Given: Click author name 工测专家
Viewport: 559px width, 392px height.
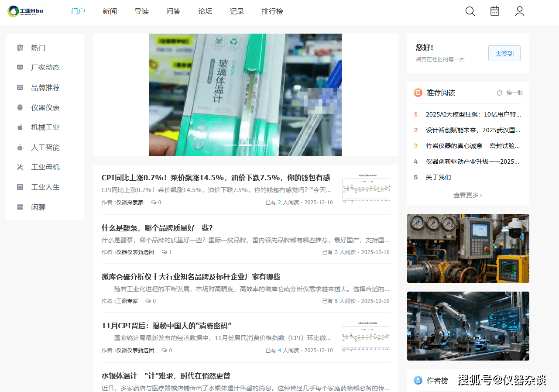Looking at the screenshot, I should point(127,301).
